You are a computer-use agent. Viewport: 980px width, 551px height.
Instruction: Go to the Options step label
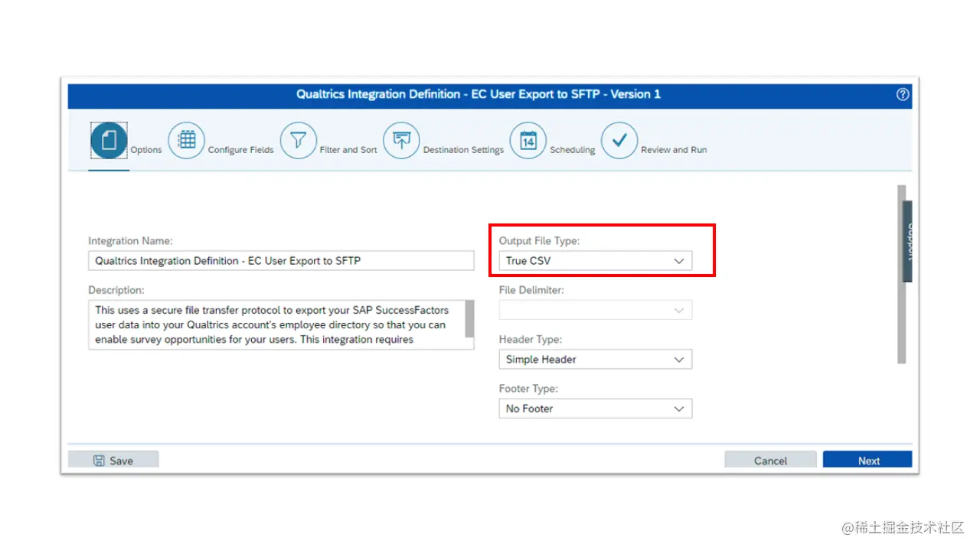pos(146,150)
